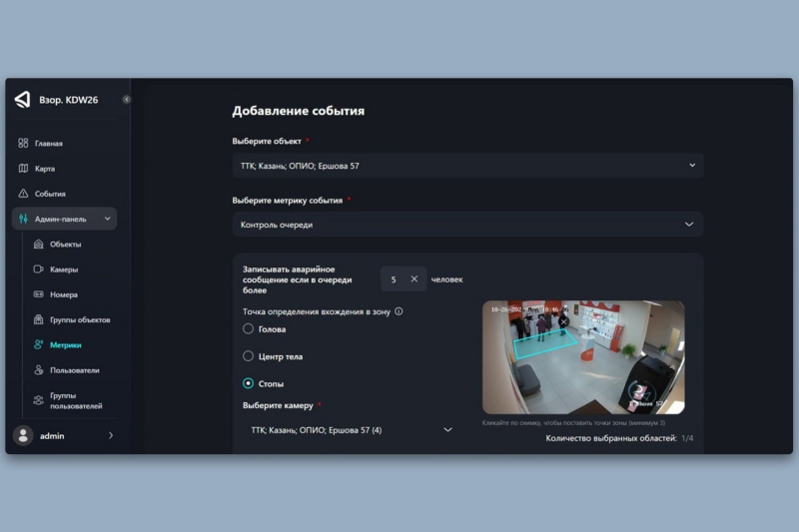The height and width of the screenshot is (532, 799).
Task: Open Номера in admin panel
Action: click(x=64, y=294)
